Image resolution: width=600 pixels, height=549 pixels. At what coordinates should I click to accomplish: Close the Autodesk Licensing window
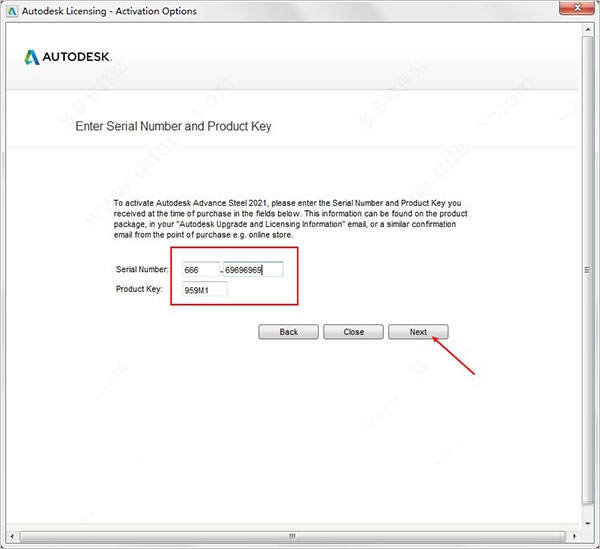[x=577, y=8]
